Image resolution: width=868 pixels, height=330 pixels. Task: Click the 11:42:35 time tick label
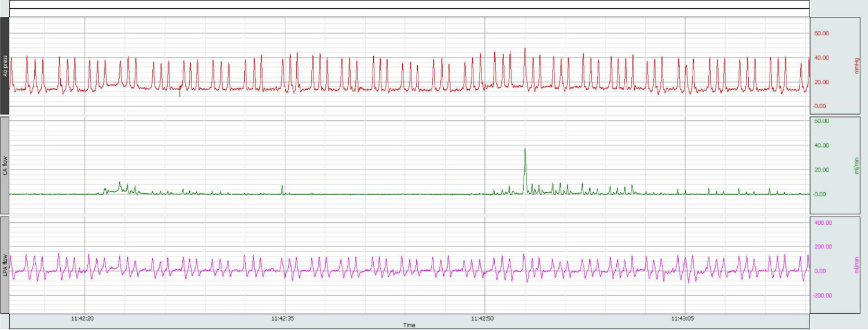(x=283, y=318)
